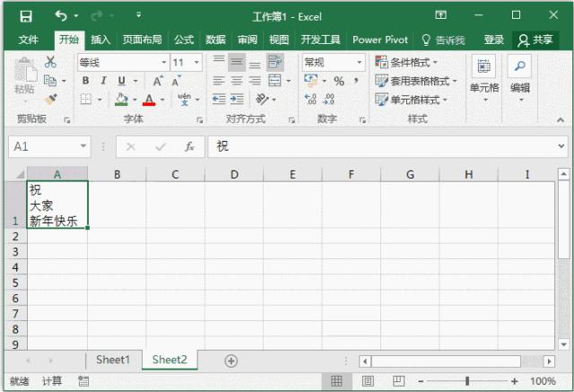Apply comma style
The height and width of the screenshot is (392, 574).
[355, 81]
